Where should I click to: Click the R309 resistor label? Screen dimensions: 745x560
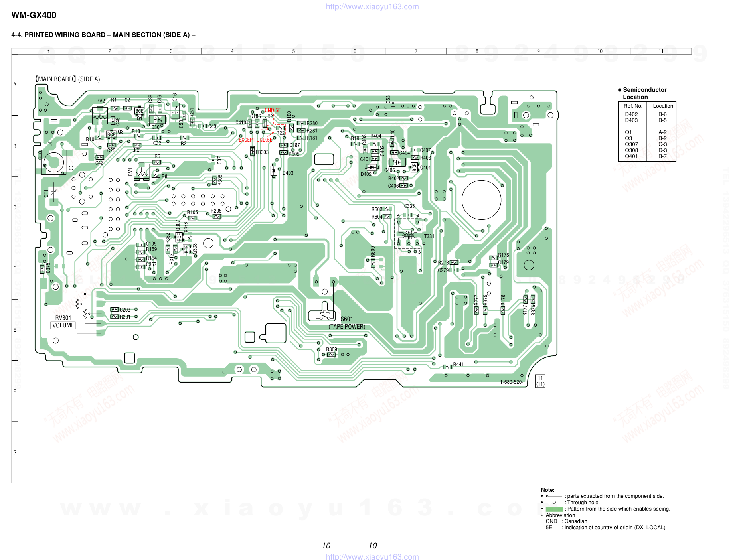point(332,349)
